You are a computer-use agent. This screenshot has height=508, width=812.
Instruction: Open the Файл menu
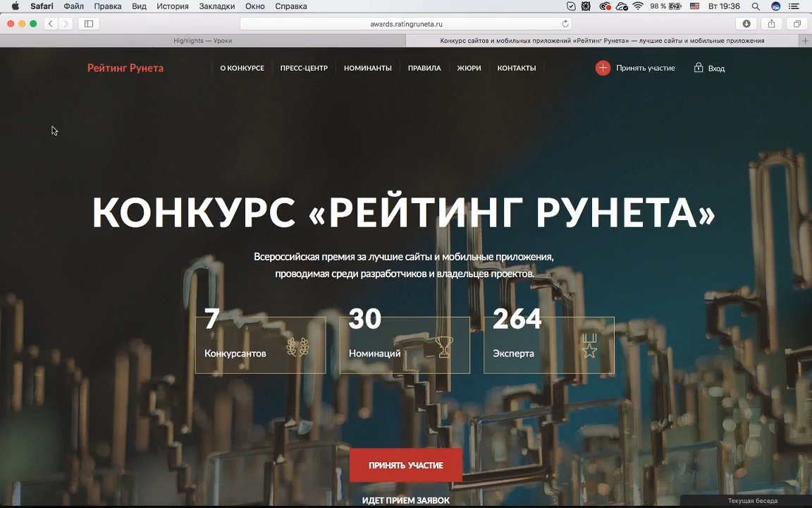[73, 6]
